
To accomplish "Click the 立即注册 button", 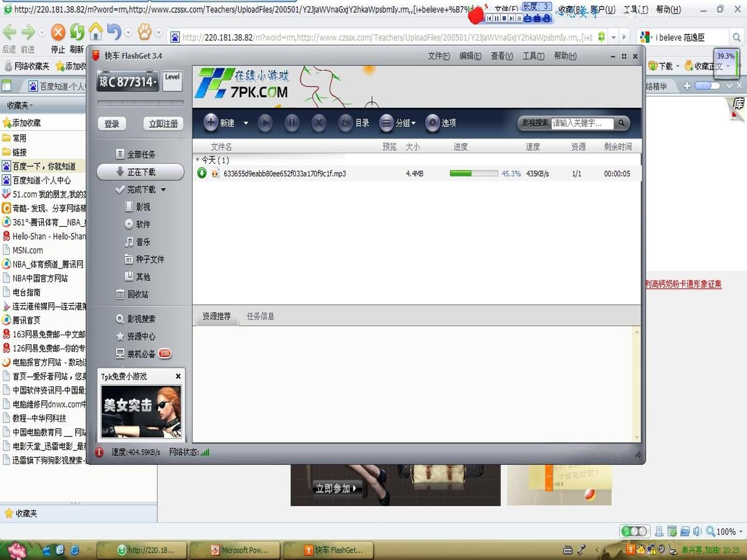I will point(163,124).
